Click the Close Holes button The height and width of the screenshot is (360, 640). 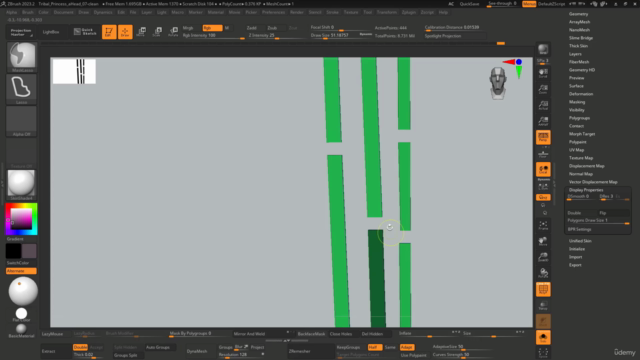(x=341, y=334)
